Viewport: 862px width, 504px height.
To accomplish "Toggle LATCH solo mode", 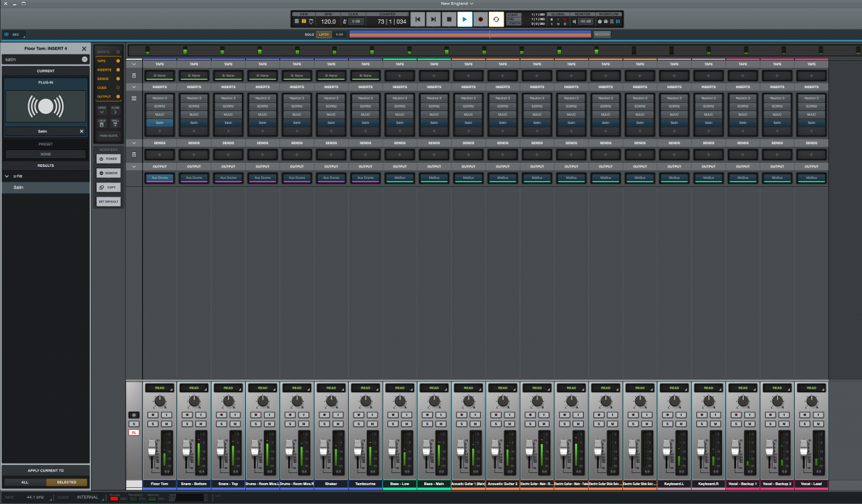I will (324, 34).
